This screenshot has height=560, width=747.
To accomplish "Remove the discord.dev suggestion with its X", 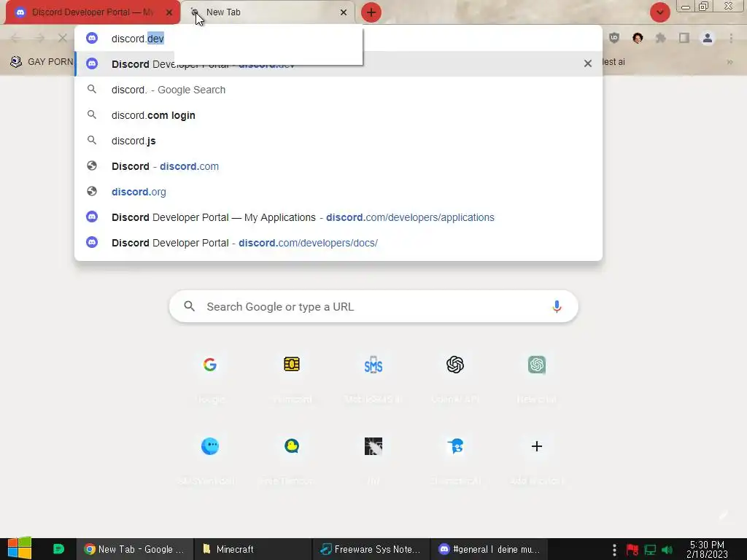I will [588, 63].
